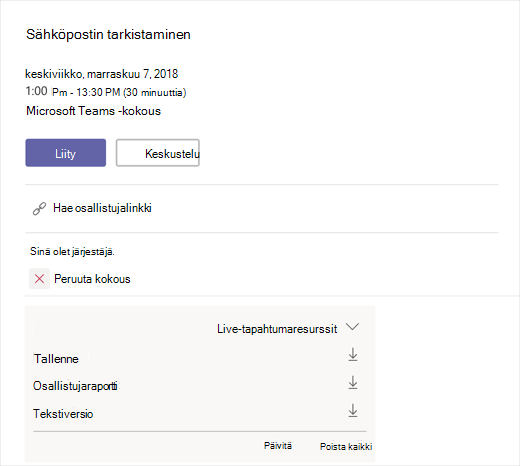Select the Osallistujaraportti row label
This screenshot has height=466, width=520.
coord(75,386)
